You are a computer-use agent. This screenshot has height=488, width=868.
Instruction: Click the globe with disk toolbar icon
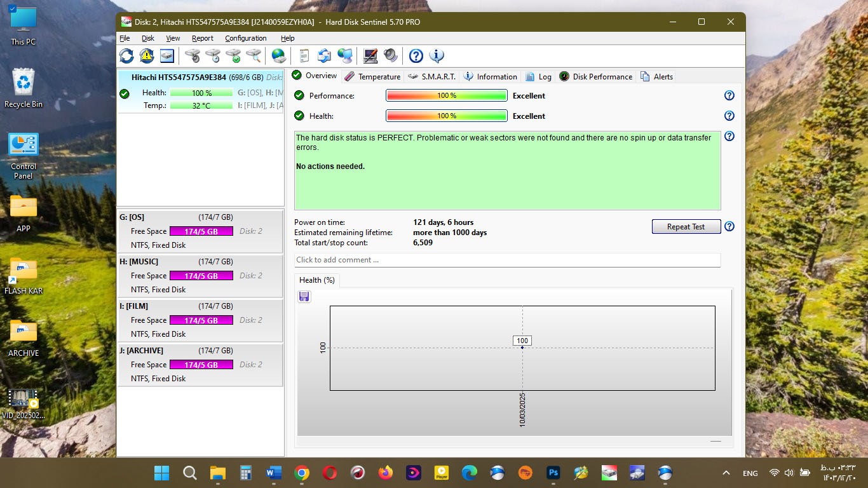coord(278,56)
